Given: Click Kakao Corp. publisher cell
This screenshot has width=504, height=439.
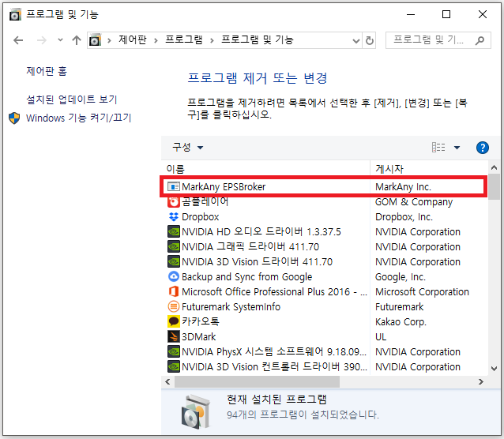Looking at the screenshot, I should (401, 322).
